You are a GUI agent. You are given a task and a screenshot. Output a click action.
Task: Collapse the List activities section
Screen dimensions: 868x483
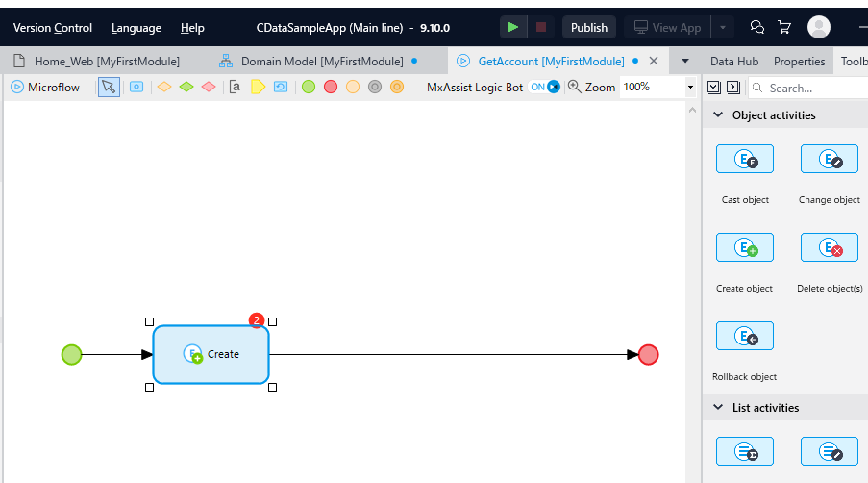718,407
